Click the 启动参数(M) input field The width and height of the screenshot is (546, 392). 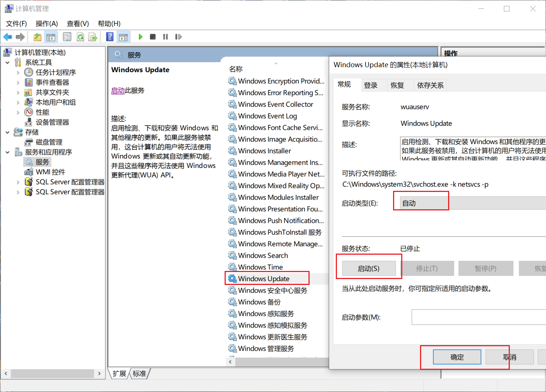tap(480, 317)
